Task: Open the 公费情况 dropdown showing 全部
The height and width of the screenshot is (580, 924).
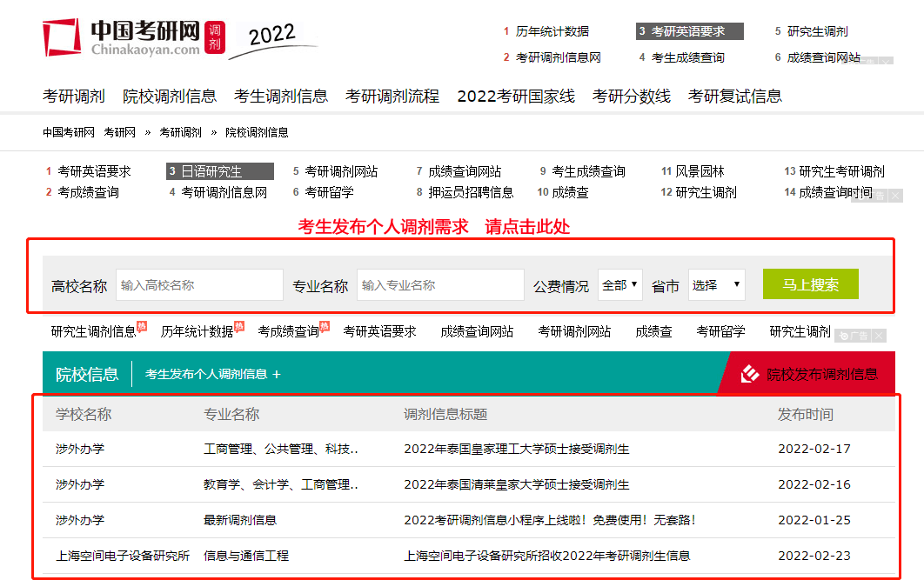Action: pos(620,285)
